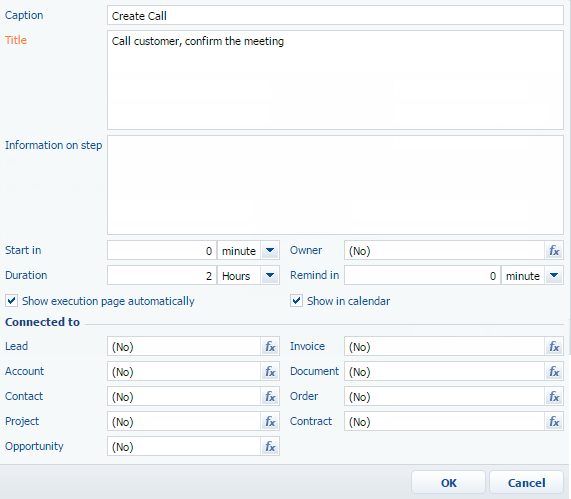
Task: Click the Invoice (No) value field
Action: click(444, 346)
